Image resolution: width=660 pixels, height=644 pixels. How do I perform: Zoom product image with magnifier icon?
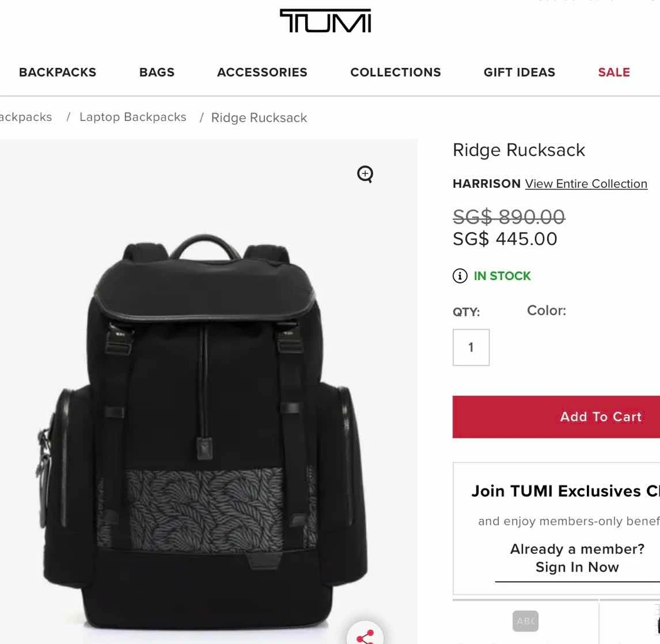[365, 174]
